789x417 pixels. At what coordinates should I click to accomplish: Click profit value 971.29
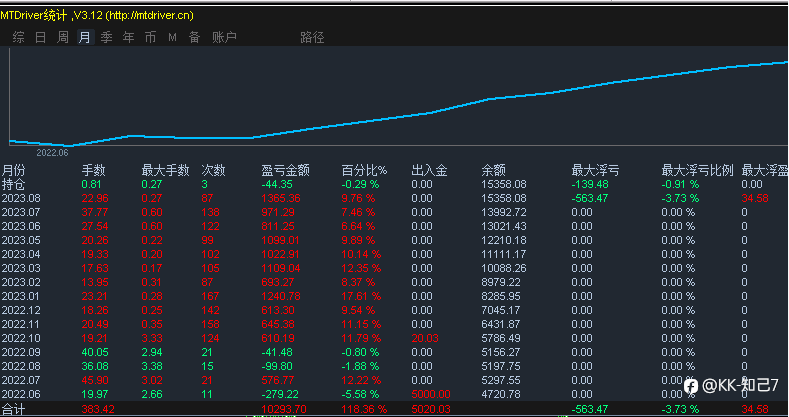click(278, 212)
